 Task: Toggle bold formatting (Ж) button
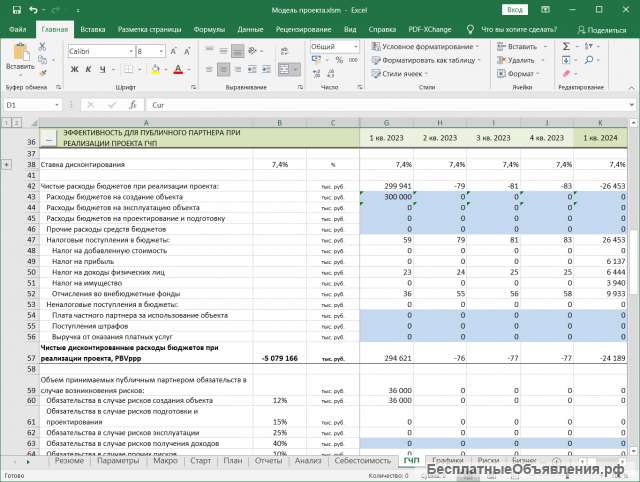tap(74, 69)
